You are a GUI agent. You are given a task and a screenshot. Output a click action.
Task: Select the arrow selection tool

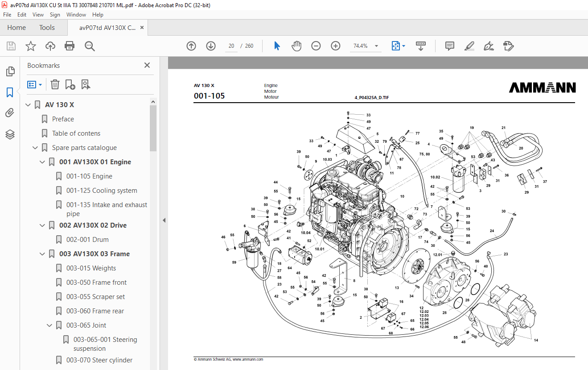(277, 46)
